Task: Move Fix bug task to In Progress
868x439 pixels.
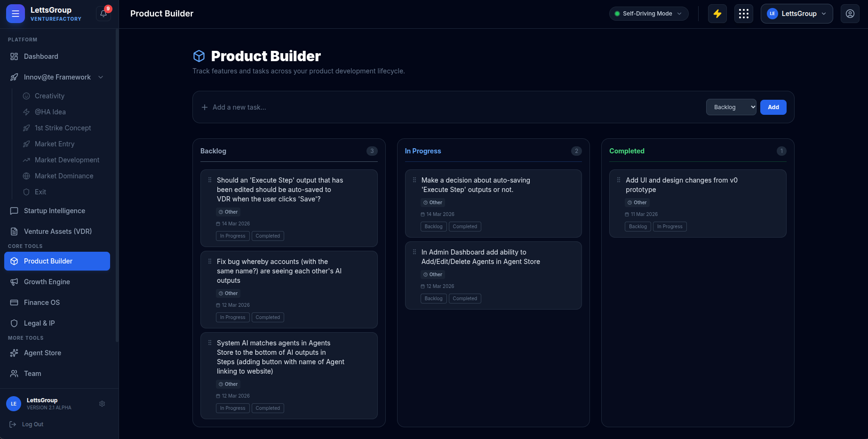Action: click(x=232, y=318)
